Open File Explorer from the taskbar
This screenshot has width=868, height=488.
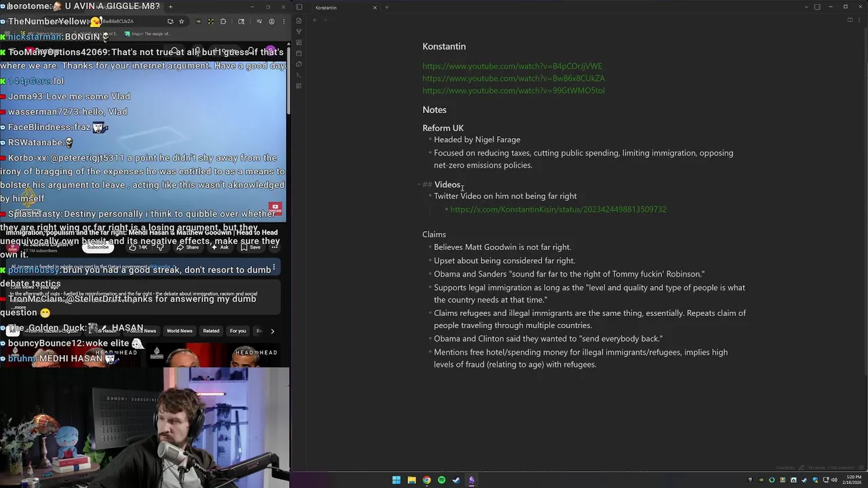click(x=412, y=480)
